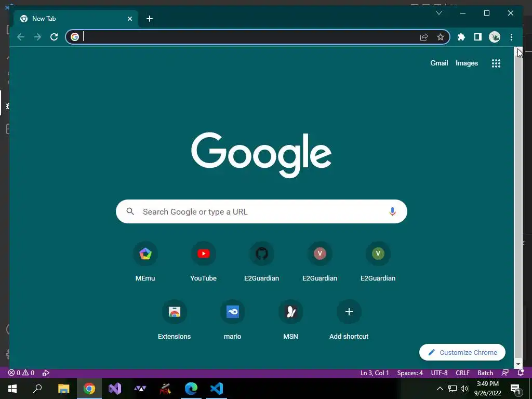Go back using the back arrow
This screenshot has width=532, height=399.
[21, 37]
